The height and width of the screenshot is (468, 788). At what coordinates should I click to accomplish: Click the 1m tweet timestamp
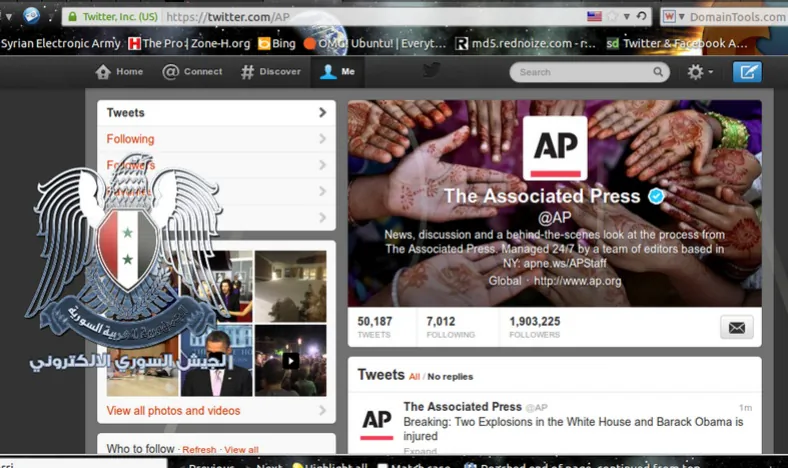pos(745,408)
